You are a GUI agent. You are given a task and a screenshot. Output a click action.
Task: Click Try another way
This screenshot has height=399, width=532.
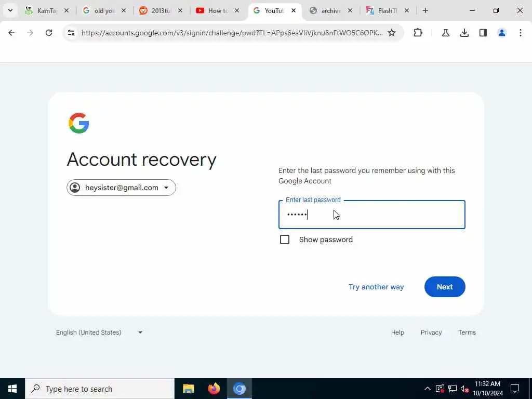[x=376, y=287]
